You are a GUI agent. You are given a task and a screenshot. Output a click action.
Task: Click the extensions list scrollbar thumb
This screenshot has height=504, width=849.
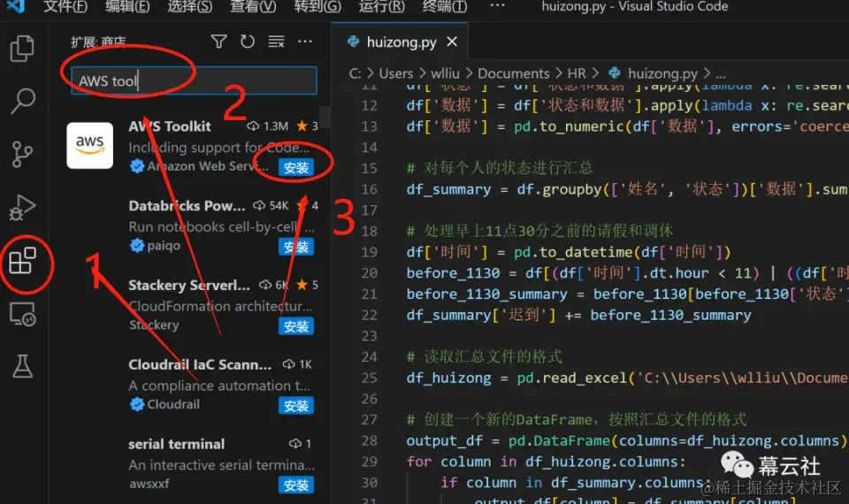(325, 116)
